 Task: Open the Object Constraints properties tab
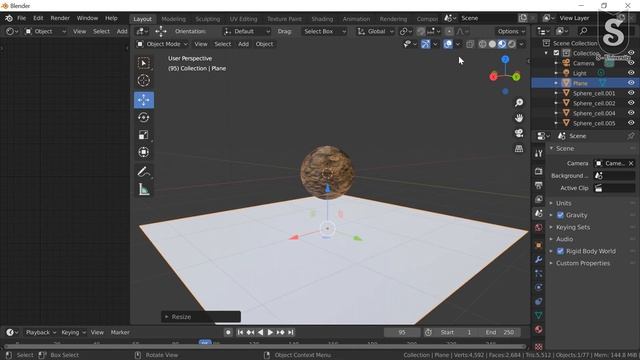[538, 301]
